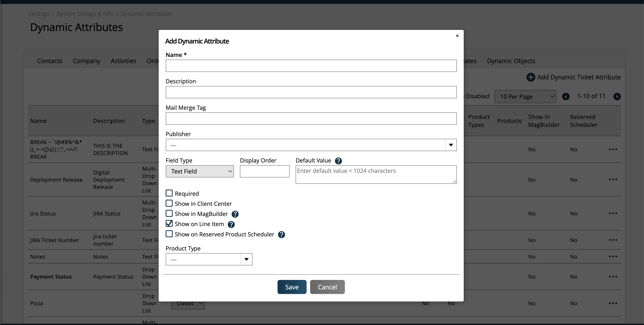Image resolution: width=644 pixels, height=325 pixels.
Task: Click help icon beside Show in MagBuilder
Action: coord(235,214)
